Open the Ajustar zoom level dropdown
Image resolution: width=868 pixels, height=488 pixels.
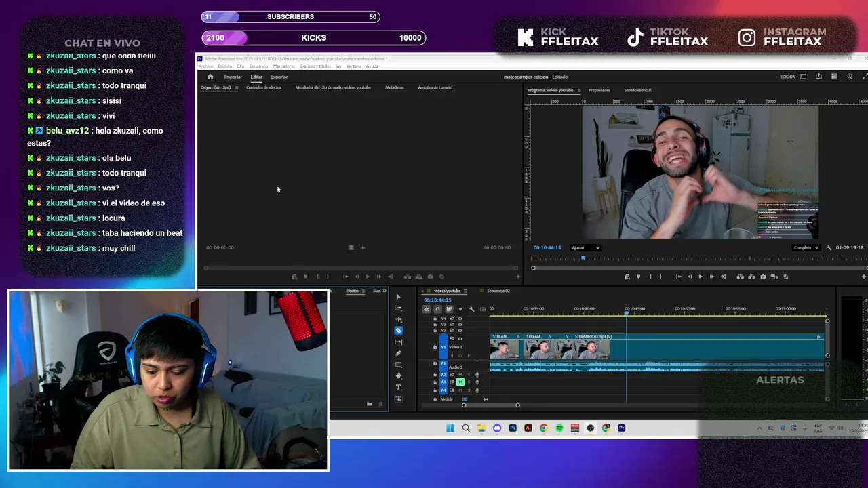(586, 247)
